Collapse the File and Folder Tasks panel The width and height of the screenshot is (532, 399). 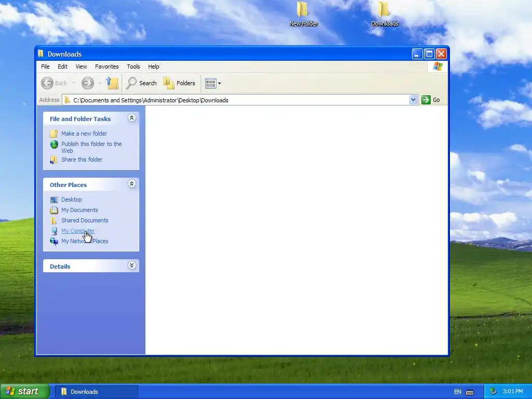pyautogui.click(x=131, y=118)
